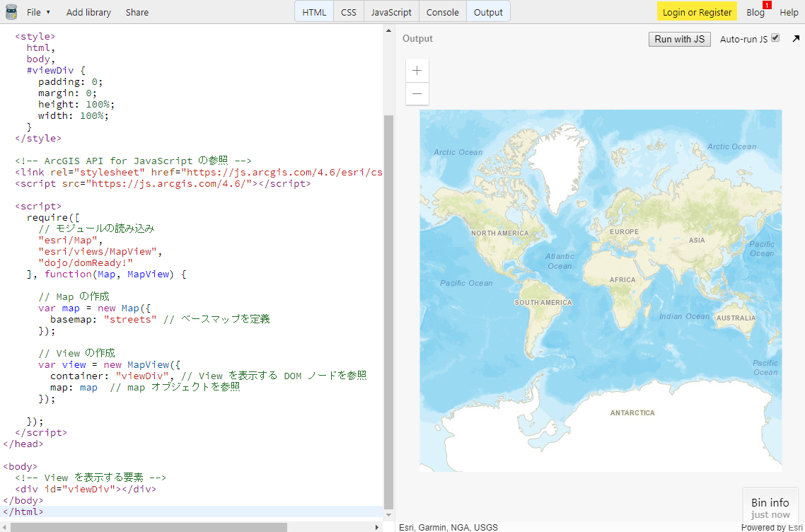Toggle the CSS panel tab
The width and height of the screenshot is (805, 532).
click(349, 12)
